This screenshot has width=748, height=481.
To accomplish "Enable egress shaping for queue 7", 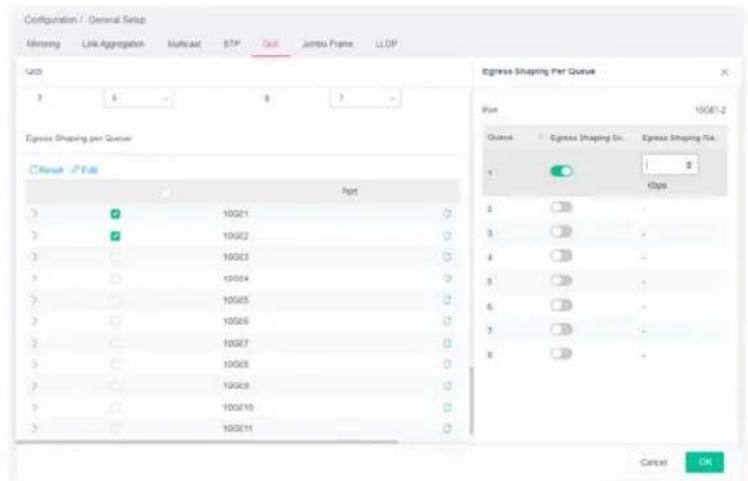I will click(x=561, y=329).
